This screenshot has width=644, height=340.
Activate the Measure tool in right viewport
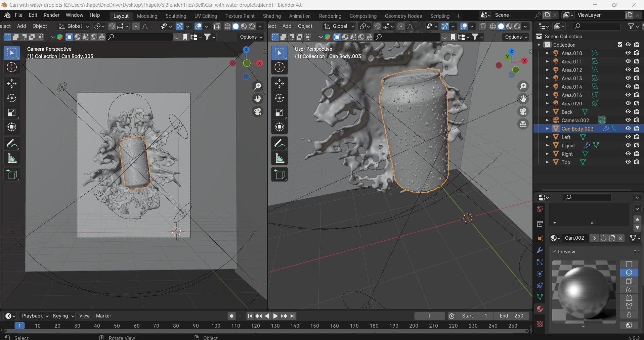tap(280, 158)
